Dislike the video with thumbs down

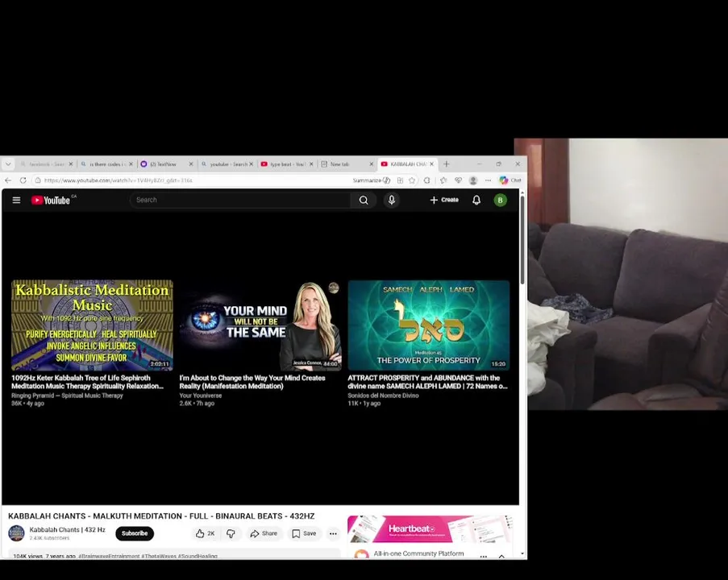[x=231, y=533]
